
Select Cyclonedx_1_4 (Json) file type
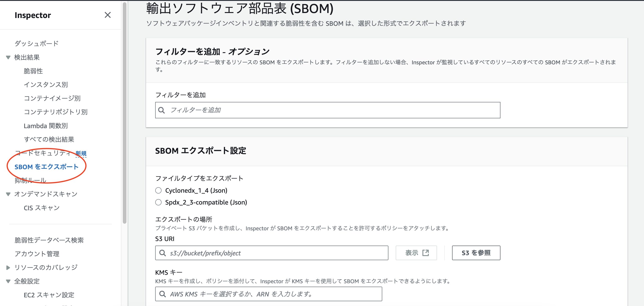pyautogui.click(x=158, y=191)
